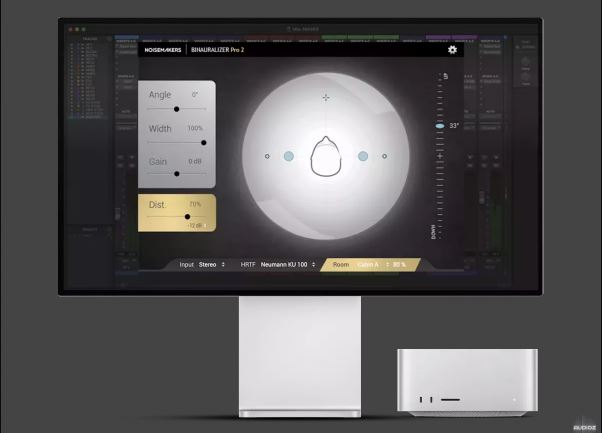
Task: Click the Binauralizer Pro 2 title
Action: coord(217,50)
